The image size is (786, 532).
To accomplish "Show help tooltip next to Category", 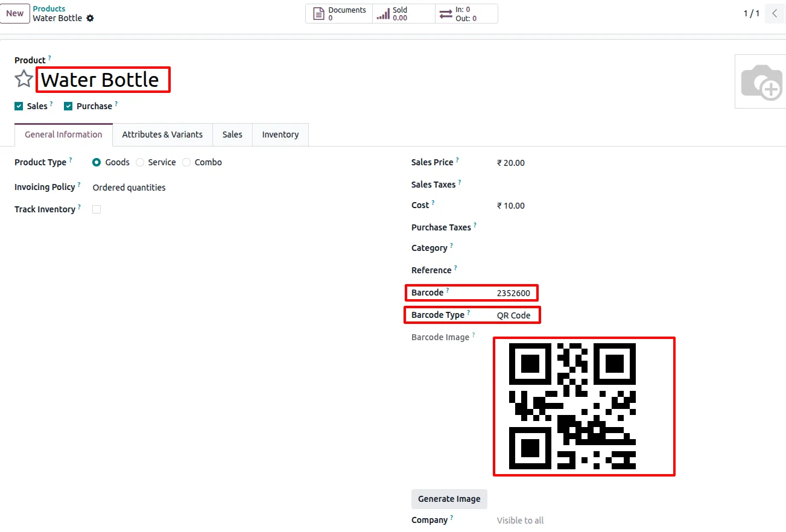I will [451, 245].
